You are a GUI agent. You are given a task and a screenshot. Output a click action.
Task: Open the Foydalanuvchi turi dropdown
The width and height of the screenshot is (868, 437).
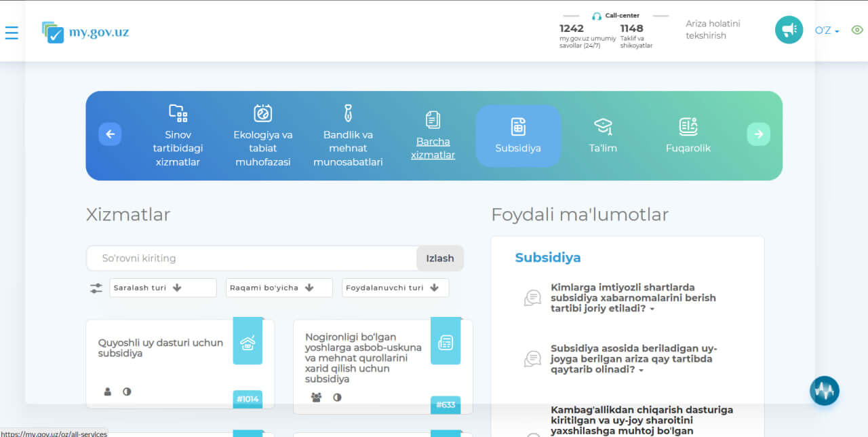pyautogui.click(x=395, y=288)
